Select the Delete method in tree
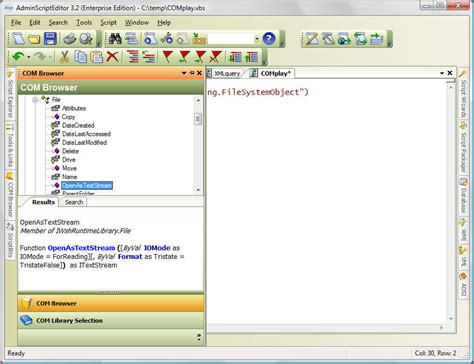This screenshot has width=474, height=364. pyautogui.click(x=70, y=151)
